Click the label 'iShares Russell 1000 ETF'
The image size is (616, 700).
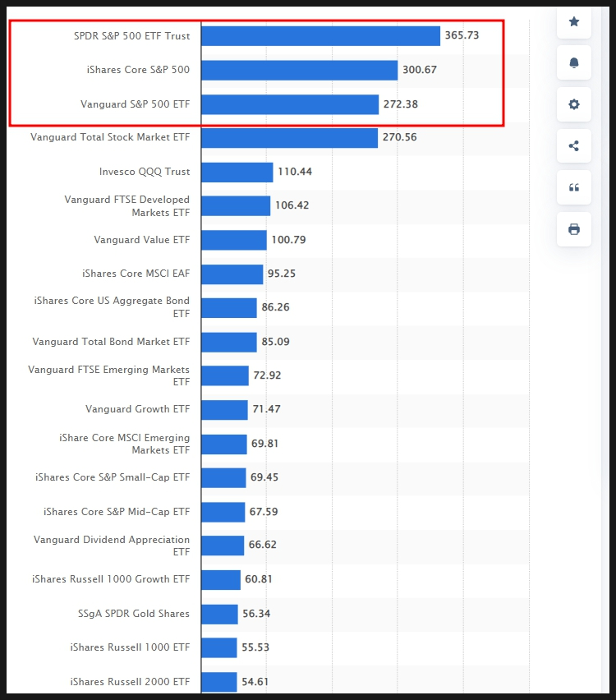pos(130,647)
